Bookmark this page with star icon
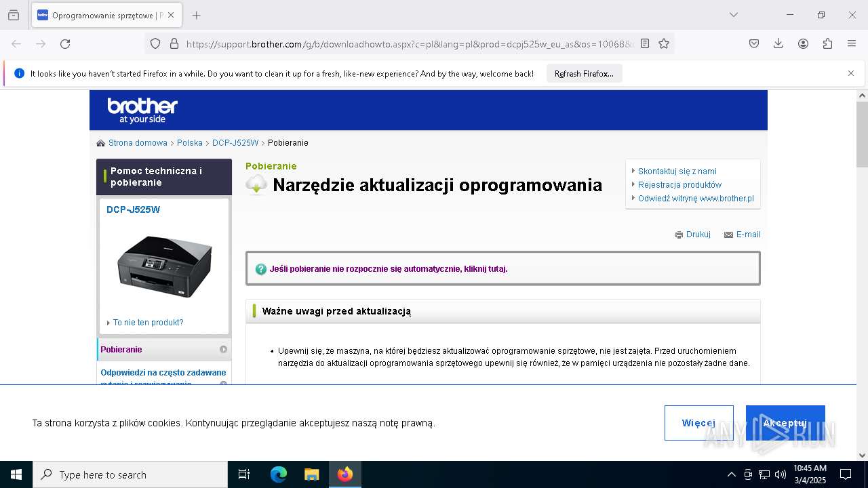Image resolution: width=868 pixels, height=488 pixels. pos(664,43)
